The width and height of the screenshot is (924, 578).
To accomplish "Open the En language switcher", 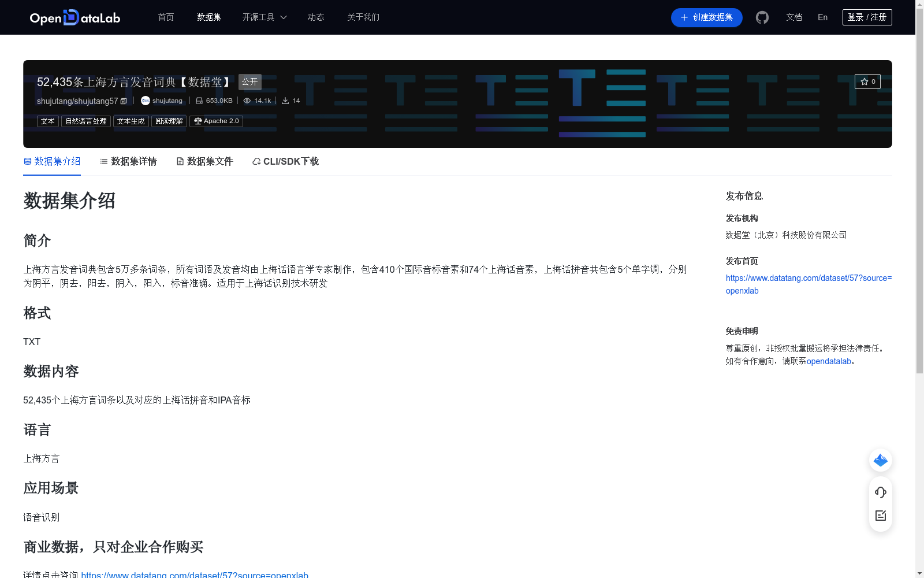I will [822, 17].
